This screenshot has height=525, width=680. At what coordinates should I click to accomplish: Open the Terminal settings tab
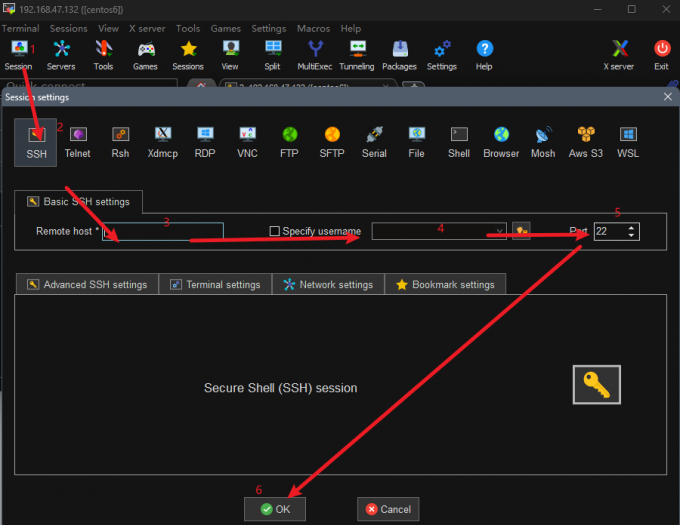[x=216, y=284]
